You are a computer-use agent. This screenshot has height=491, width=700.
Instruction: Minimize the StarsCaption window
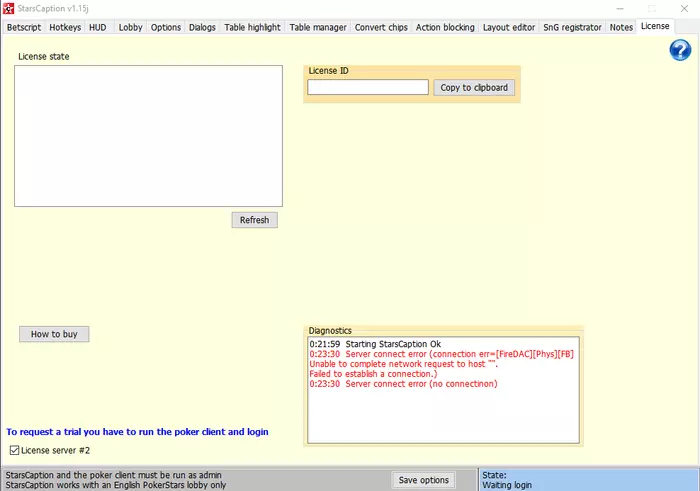[x=620, y=8]
